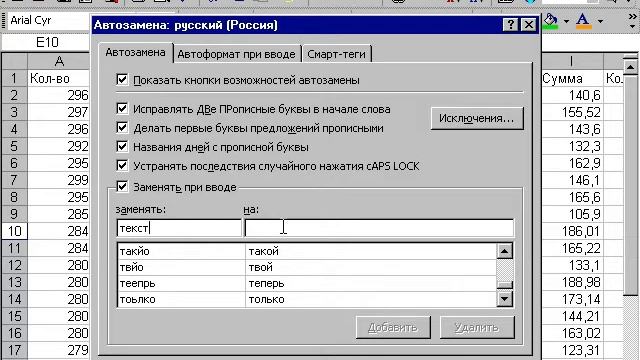The image size is (640, 360).
Task: Toggle Названия дней с прописной буквы
Action: [x=122, y=146]
